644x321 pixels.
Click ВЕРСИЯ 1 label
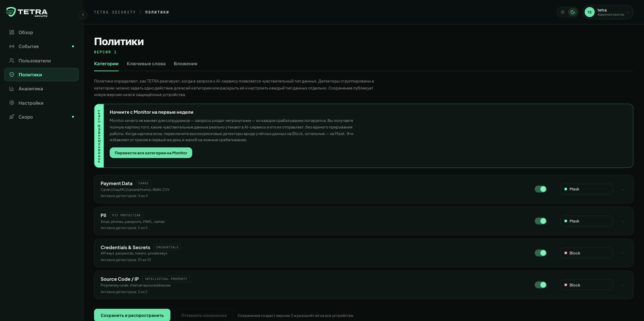pyautogui.click(x=106, y=52)
